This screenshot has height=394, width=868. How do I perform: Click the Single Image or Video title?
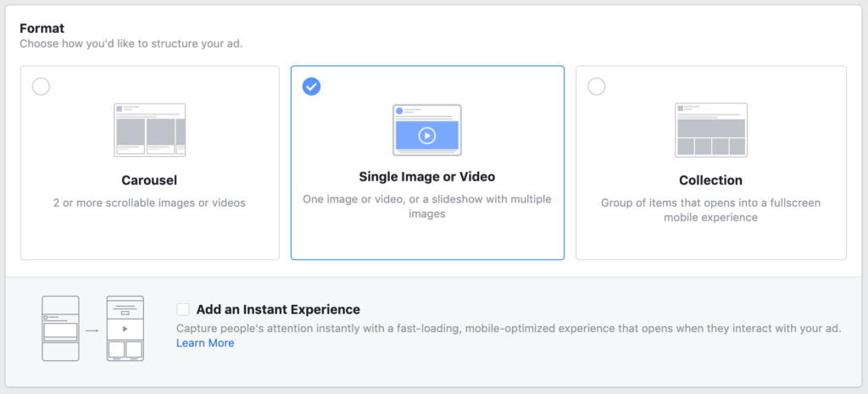pos(426,177)
